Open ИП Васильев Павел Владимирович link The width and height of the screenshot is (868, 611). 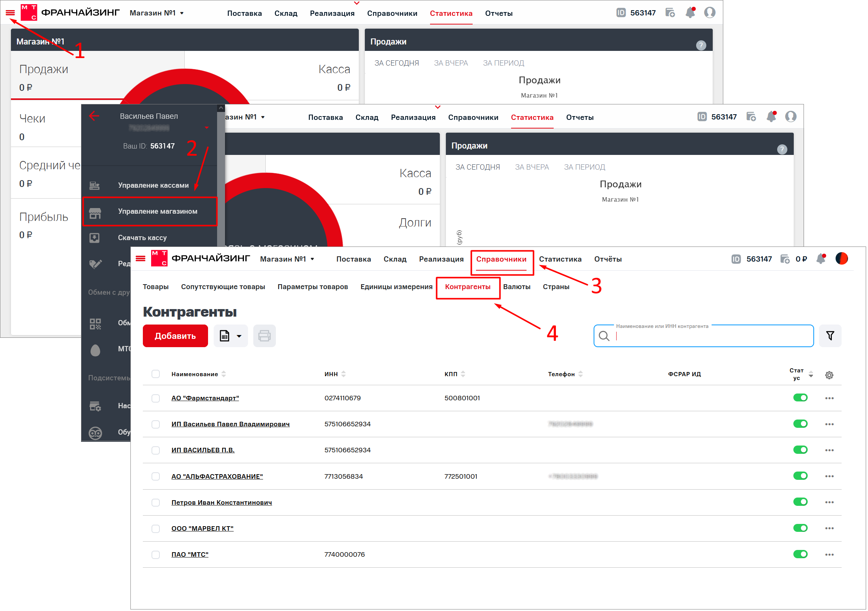[x=231, y=423]
